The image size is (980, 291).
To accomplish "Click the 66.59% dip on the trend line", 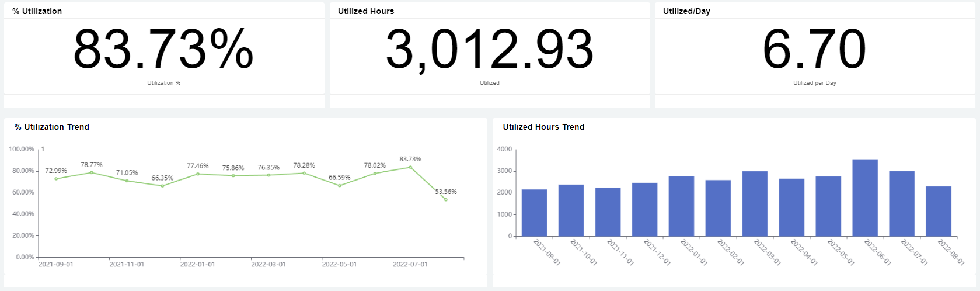I will (340, 186).
